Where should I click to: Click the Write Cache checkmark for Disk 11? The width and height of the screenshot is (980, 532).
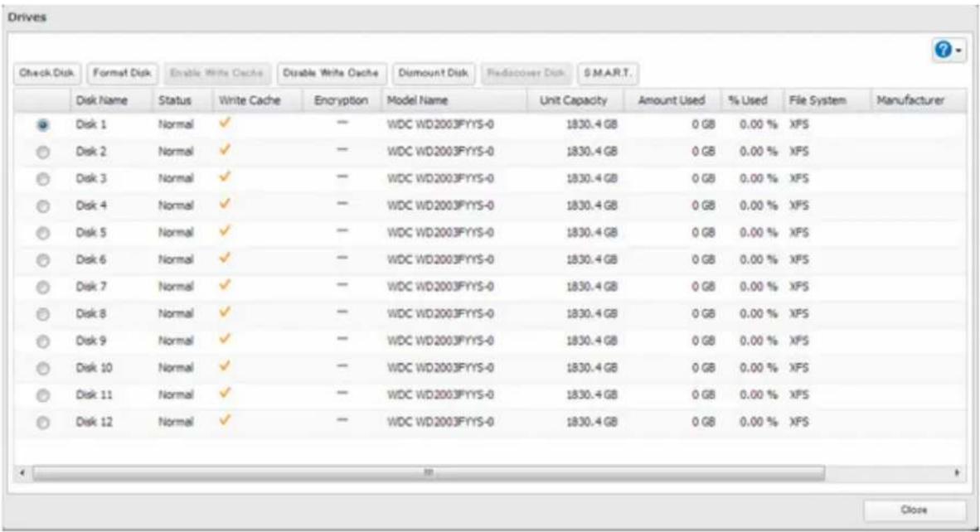click(x=225, y=394)
